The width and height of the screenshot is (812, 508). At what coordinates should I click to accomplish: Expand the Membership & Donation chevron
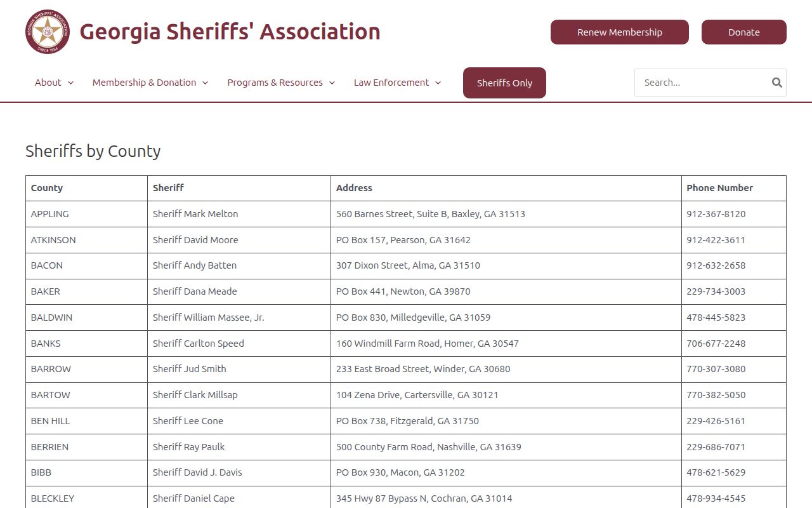(x=205, y=83)
